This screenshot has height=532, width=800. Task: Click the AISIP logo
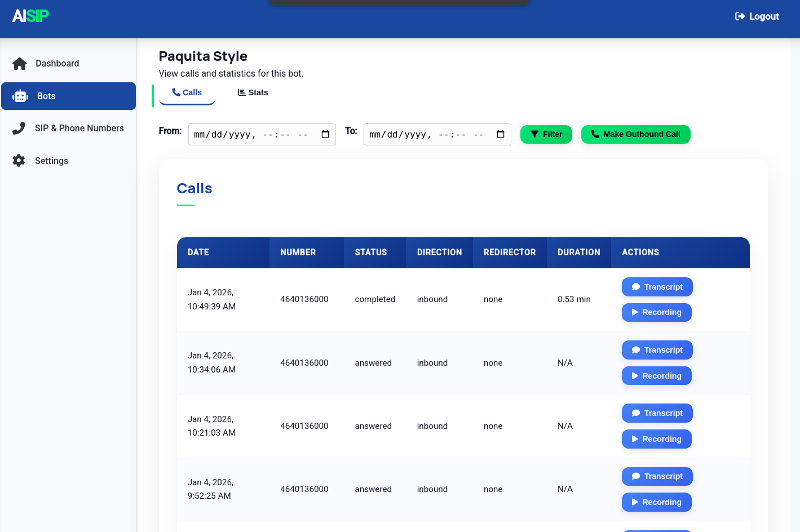[x=30, y=16]
